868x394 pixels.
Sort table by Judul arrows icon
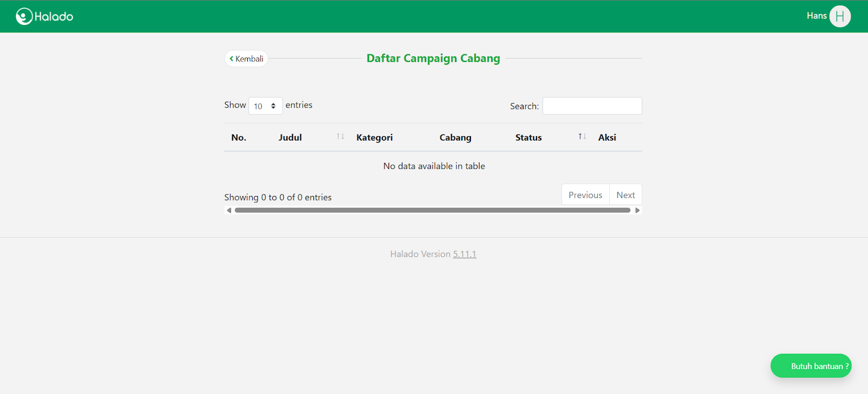pyautogui.click(x=340, y=137)
